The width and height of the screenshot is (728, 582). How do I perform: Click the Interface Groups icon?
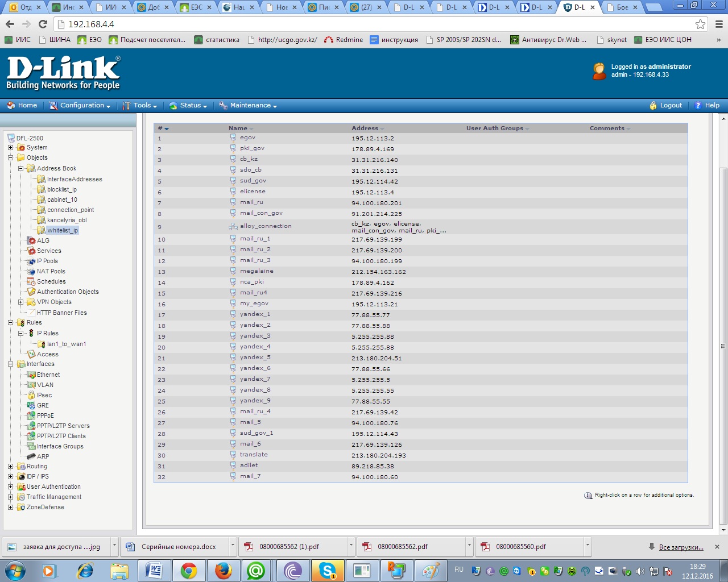32,446
